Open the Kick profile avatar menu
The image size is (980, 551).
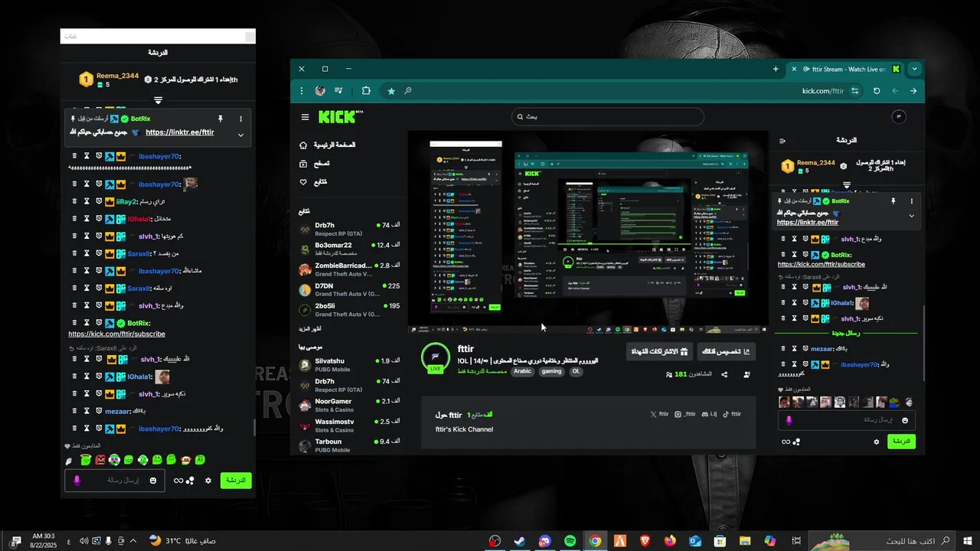coord(900,116)
